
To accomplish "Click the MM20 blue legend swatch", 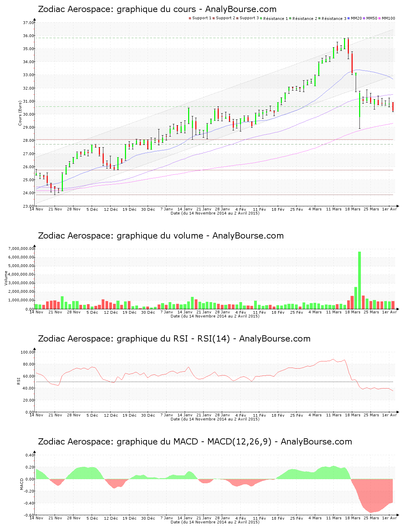I will coord(348,18).
